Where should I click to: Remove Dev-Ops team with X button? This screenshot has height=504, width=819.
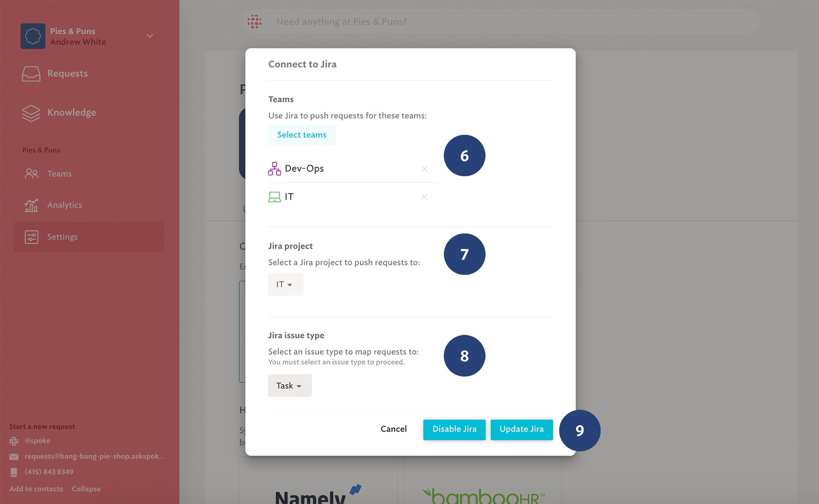pos(424,168)
